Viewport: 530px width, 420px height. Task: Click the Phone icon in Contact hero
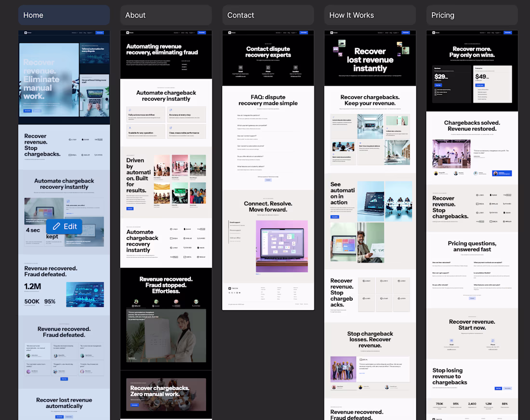[x=268, y=67]
